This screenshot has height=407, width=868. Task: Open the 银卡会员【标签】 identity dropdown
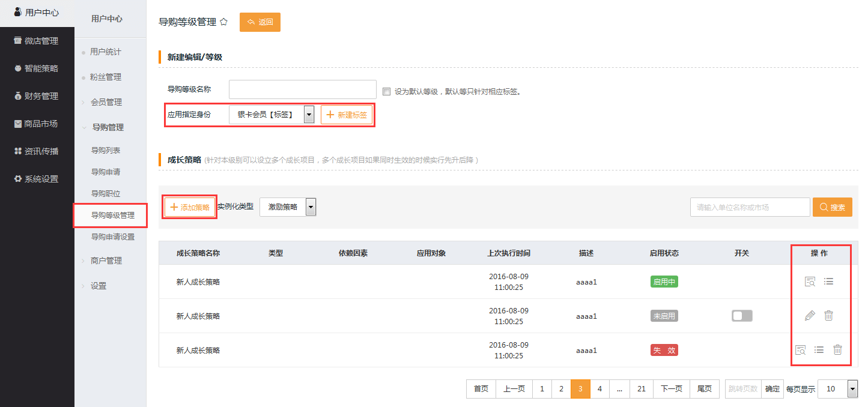(x=309, y=115)
